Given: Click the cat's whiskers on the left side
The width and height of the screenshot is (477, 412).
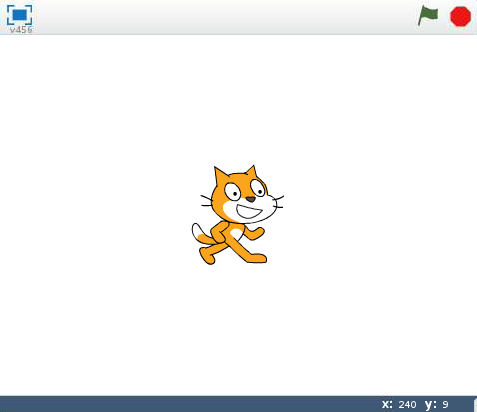Looking at the screenshot, I should tap(206, 201).
